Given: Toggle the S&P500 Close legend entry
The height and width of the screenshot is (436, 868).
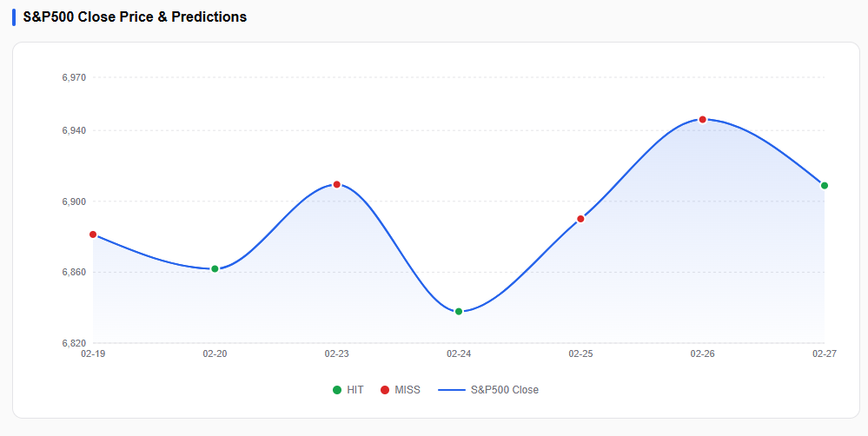Looking at the screenshot, I should 488,389.
